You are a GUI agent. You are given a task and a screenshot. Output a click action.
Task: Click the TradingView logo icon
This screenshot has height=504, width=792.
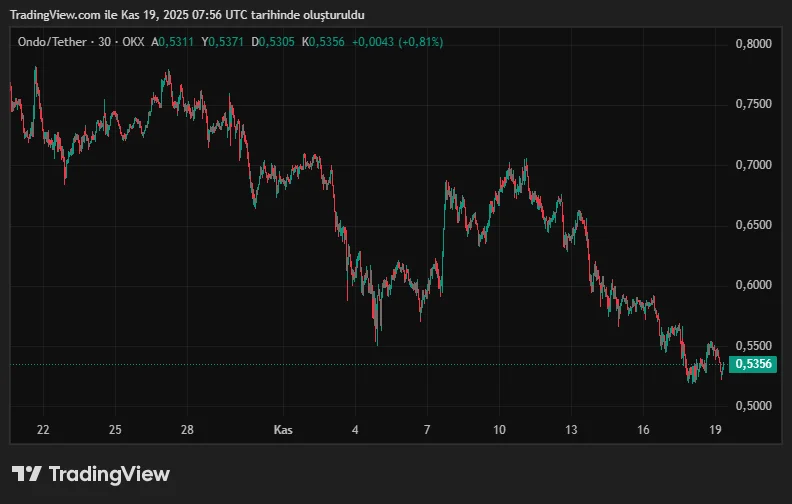click(26, 474)
